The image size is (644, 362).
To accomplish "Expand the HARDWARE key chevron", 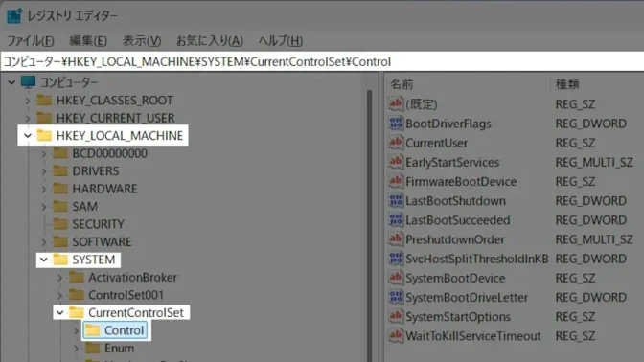I will (x=44, y=189).
